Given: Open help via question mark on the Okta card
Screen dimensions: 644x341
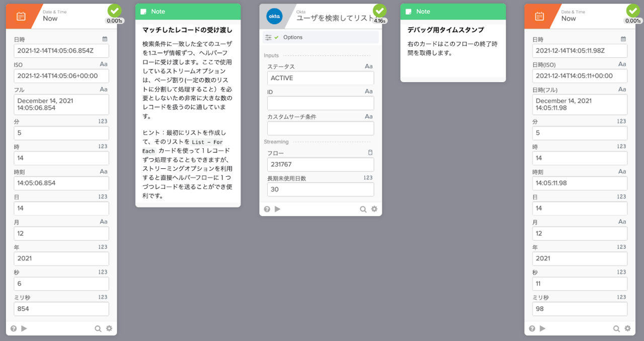Looking at the screenshot, I should coord(267,209).
